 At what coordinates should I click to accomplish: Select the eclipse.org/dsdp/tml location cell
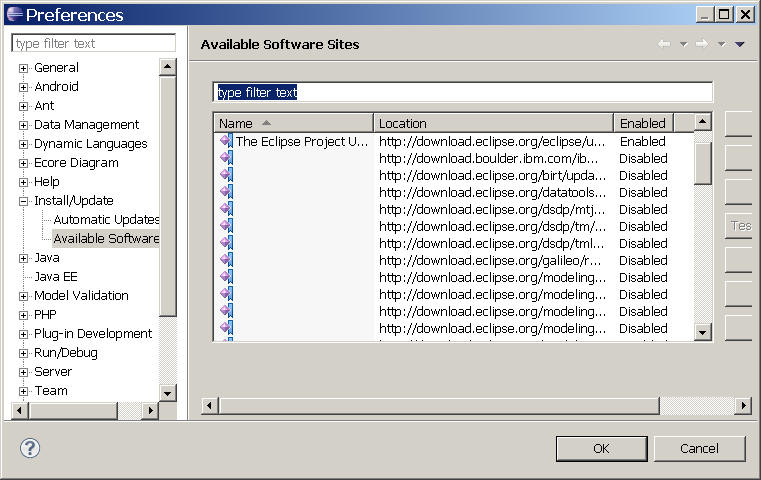tap(492, 243)
